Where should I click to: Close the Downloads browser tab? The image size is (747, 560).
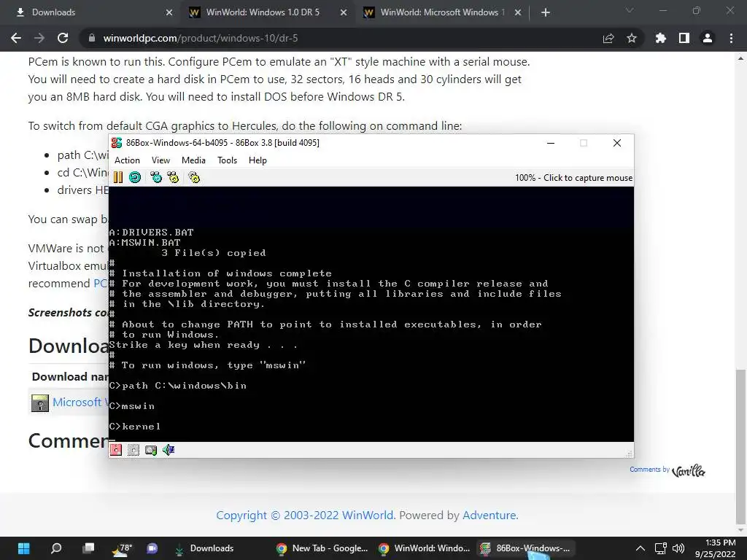pyautogui.click(x=169, y=12)
